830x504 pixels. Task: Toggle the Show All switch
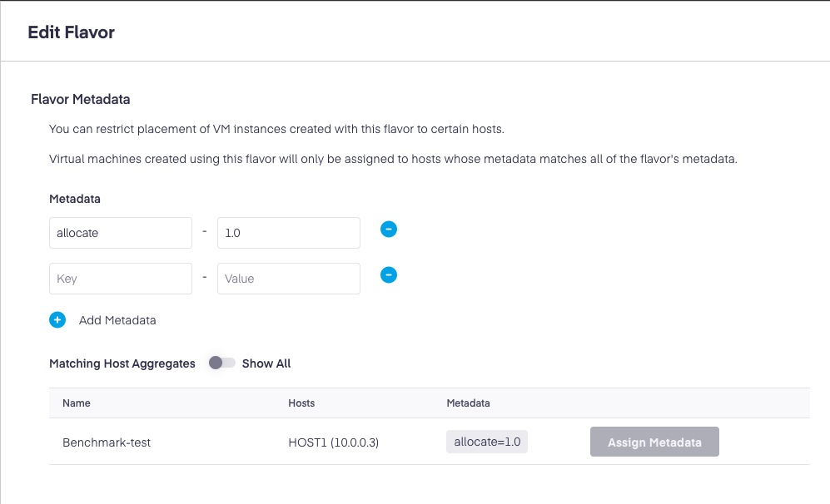(221, 363)
